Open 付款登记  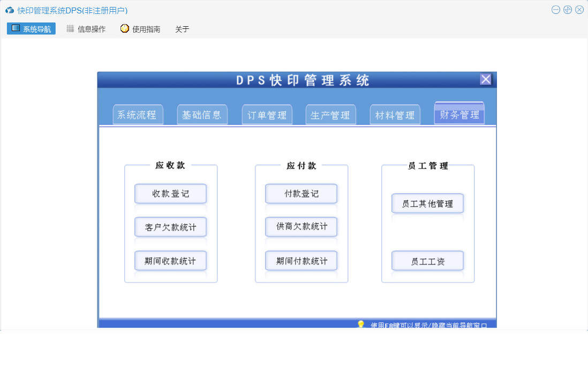[301, 193]
